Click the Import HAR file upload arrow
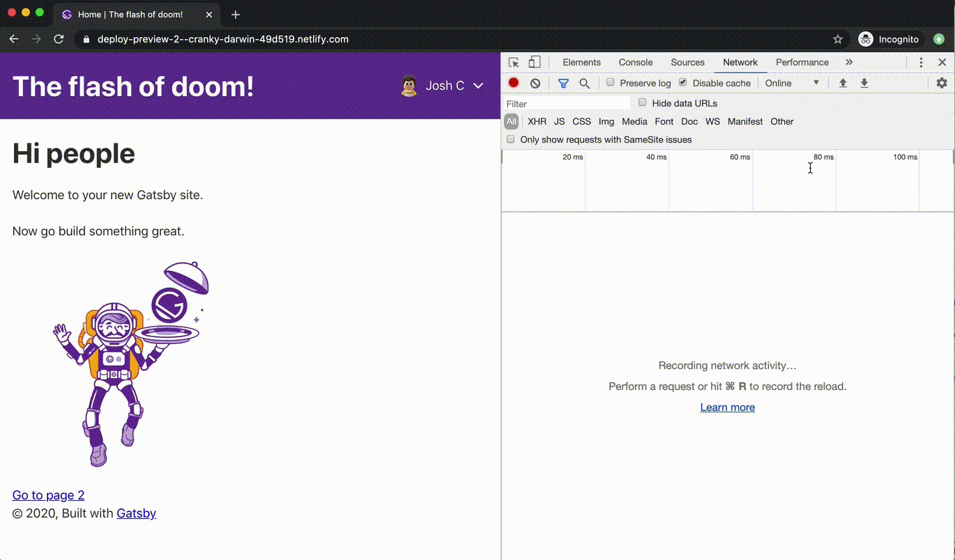 pyautogui.click(x=843, y=83)
